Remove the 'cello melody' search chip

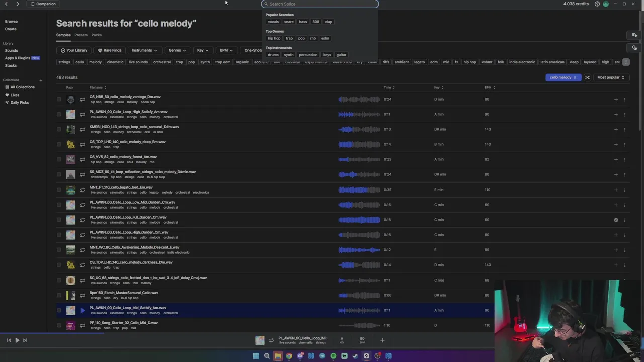click(x=575, y=78)
